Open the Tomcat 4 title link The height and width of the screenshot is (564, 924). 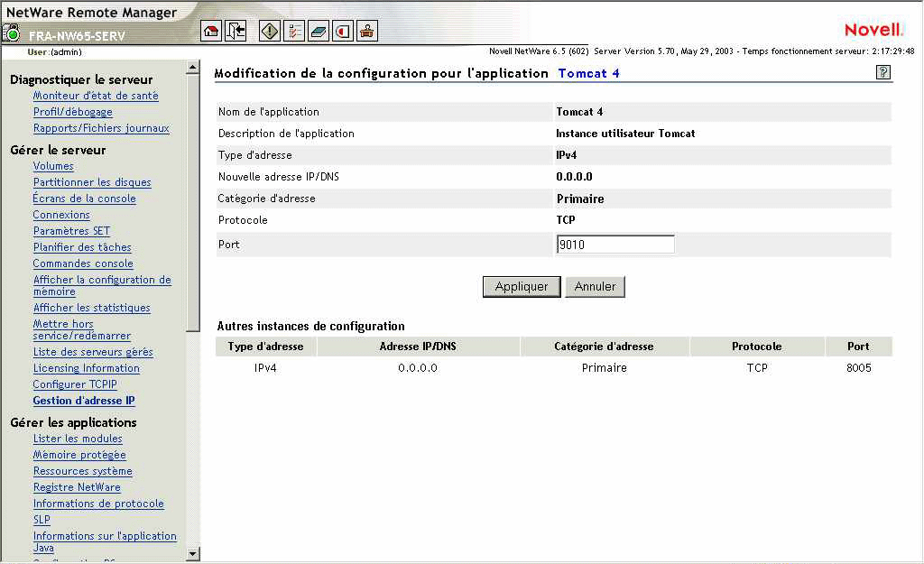coord(588,73)
